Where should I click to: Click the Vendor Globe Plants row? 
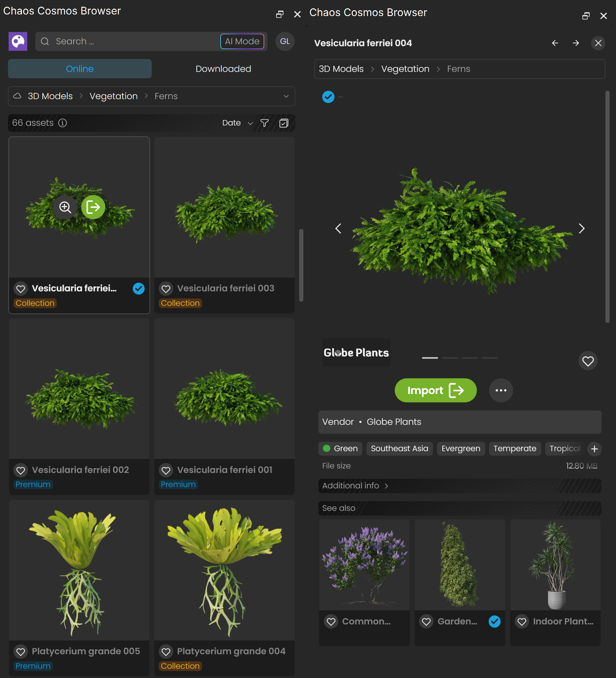coord(460,422)
